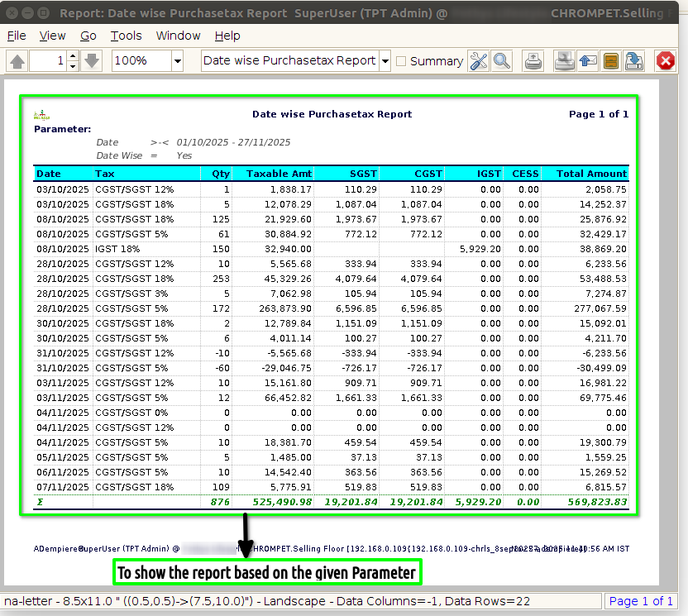This screenshot has height=616, width=688.
Task: Click quantity 253 cell
Action: coord(221,279)
